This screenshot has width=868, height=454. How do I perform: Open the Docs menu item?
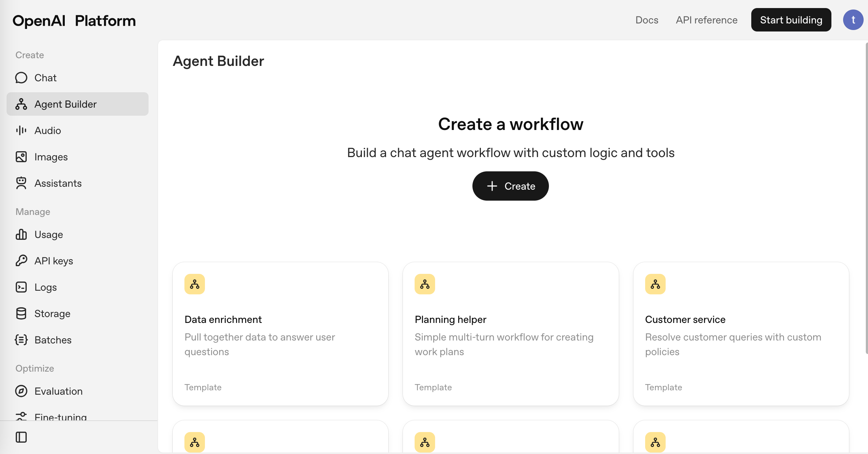tap(647, 20)
